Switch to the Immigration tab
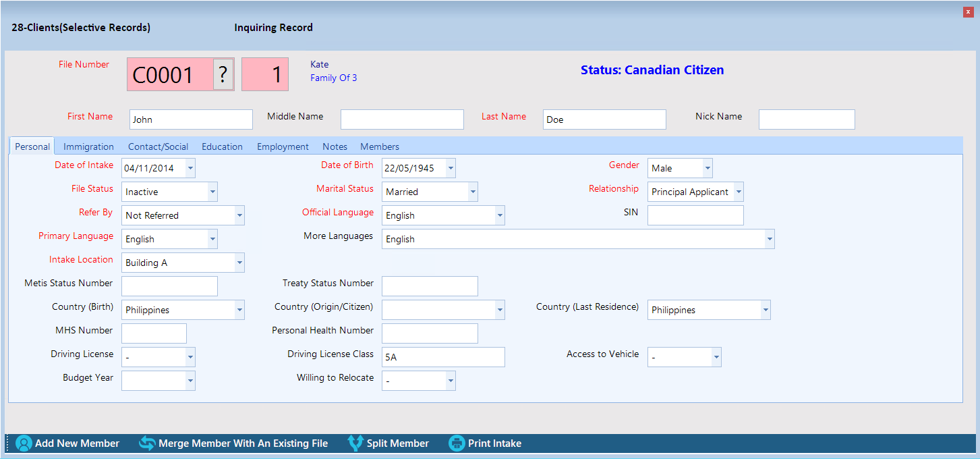Image resolution: width=980 pixels, height=459 pixels. (x=88, y=146)
